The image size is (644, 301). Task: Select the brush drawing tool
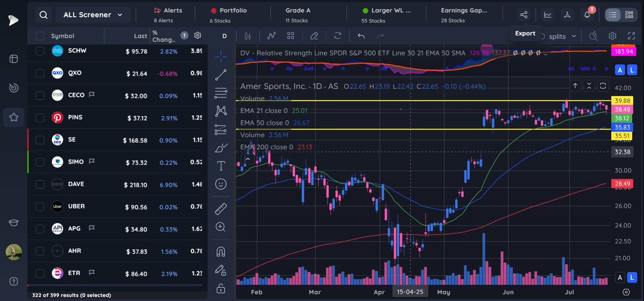point(221,148)
